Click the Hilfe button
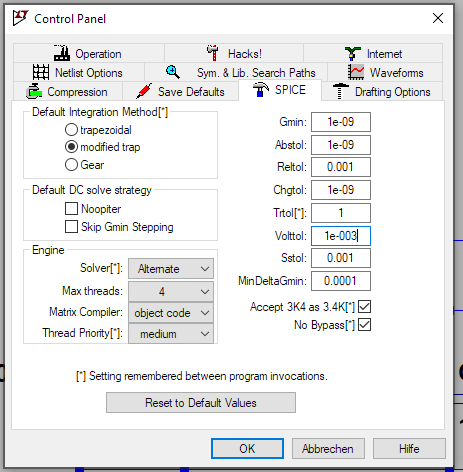 409,449
